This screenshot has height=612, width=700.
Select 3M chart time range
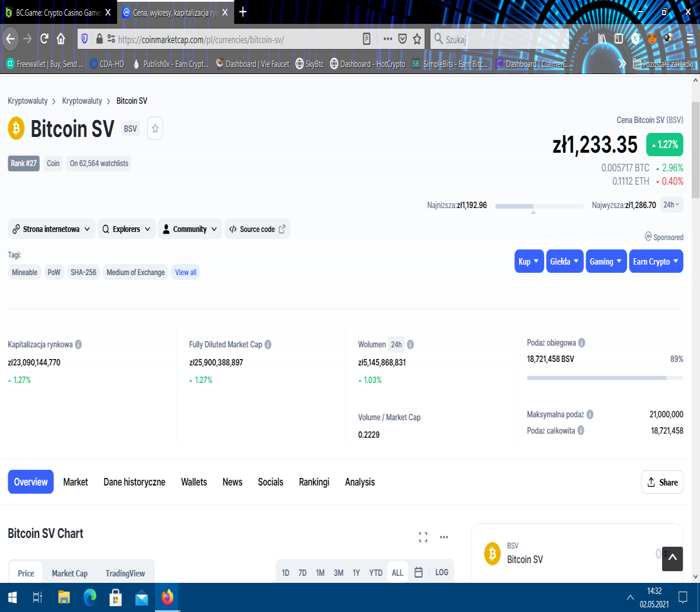click(338, 573)
